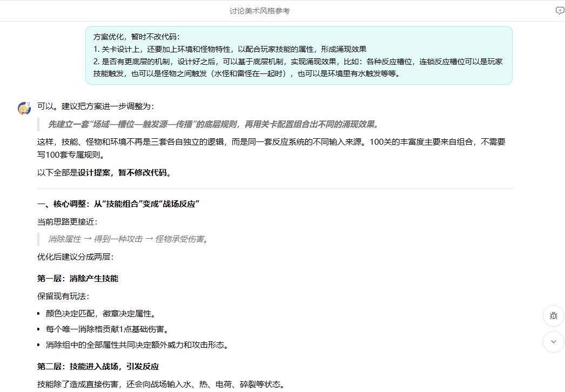Click the text 当前思路更接近
This screenshot has height=392, width=565.
[68, 221]
